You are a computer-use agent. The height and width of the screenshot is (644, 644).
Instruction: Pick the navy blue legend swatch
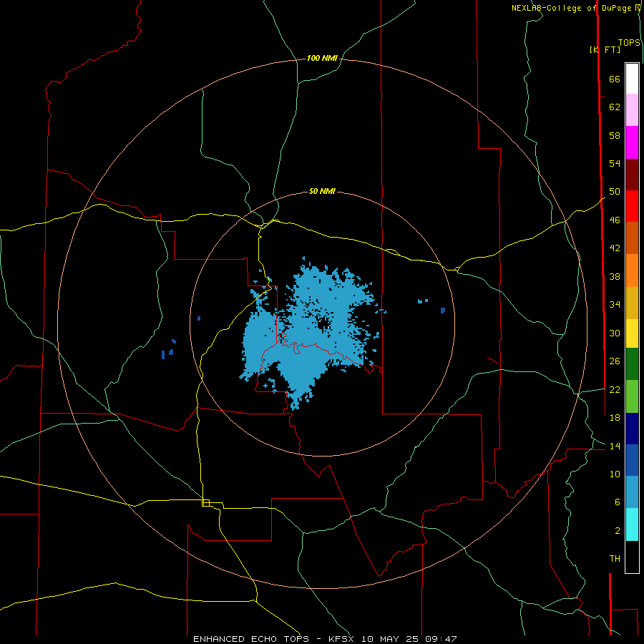coord(632,429)
